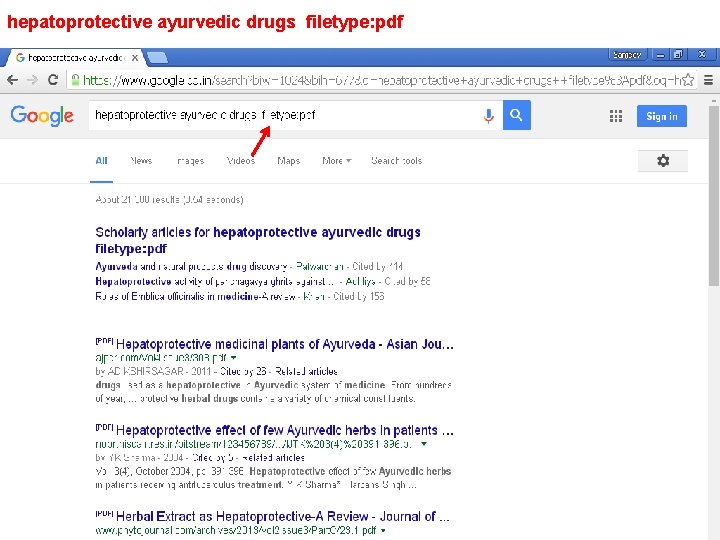Open Hepatoprotective effect of few Ayurvedic herbs result
720x540 pixels.
click(x=285, y=430)
